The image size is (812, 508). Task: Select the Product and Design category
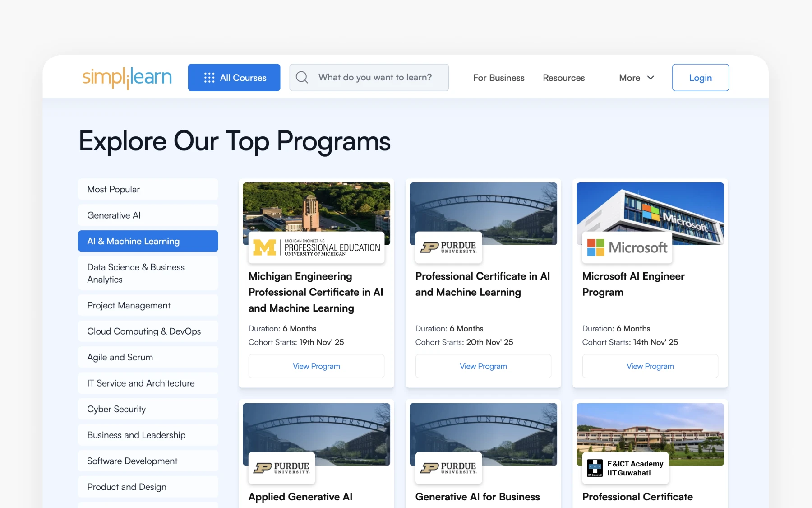(148, 487)
